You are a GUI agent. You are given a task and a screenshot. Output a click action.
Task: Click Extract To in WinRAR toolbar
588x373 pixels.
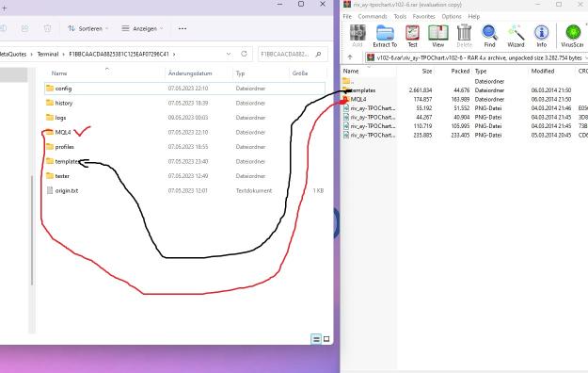(385, 36)
